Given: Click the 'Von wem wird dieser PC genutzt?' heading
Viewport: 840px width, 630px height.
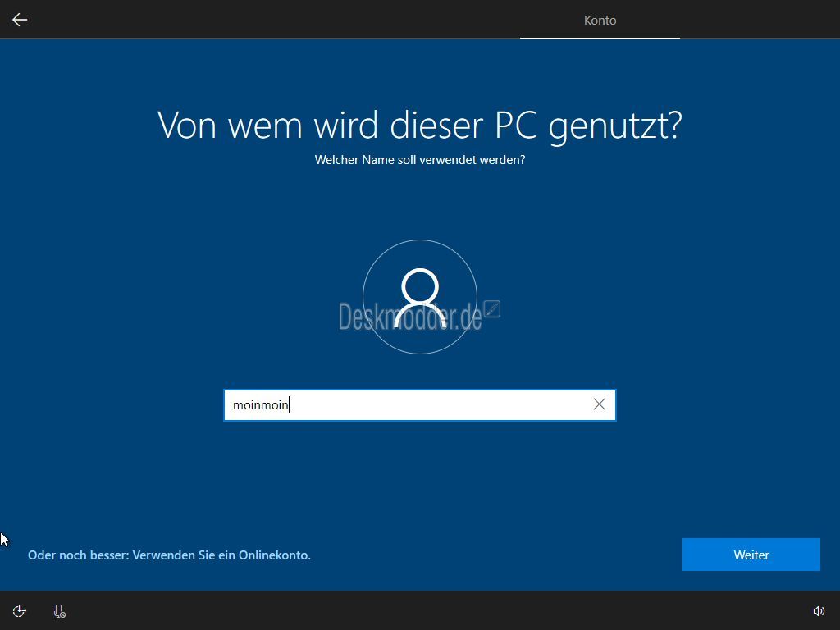Looking at the screenshot, I should pyautogui.click(x=419, y=125).
